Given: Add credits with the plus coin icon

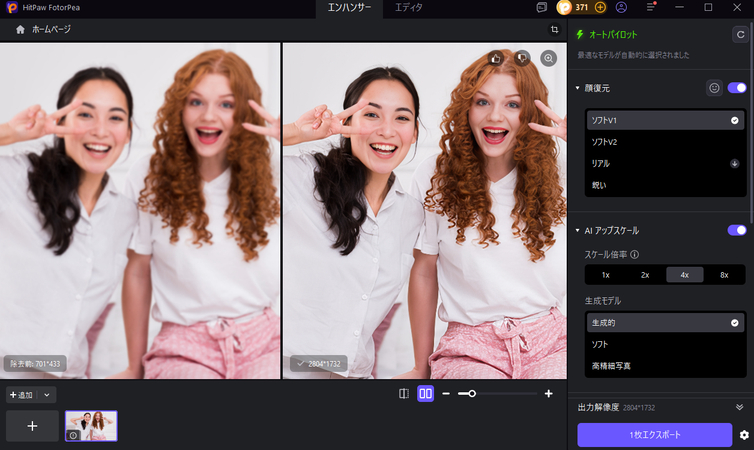Looking at the screenshot, I should pos(600,7).
